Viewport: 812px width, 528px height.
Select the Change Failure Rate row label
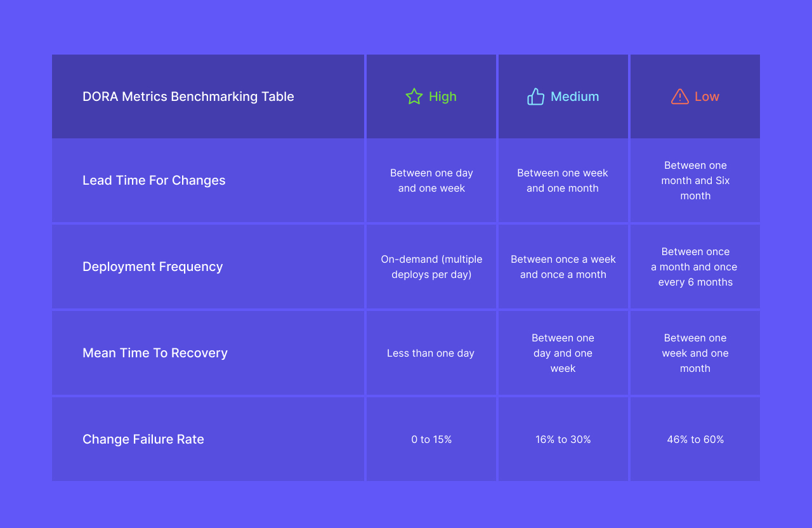coord(143,439)
